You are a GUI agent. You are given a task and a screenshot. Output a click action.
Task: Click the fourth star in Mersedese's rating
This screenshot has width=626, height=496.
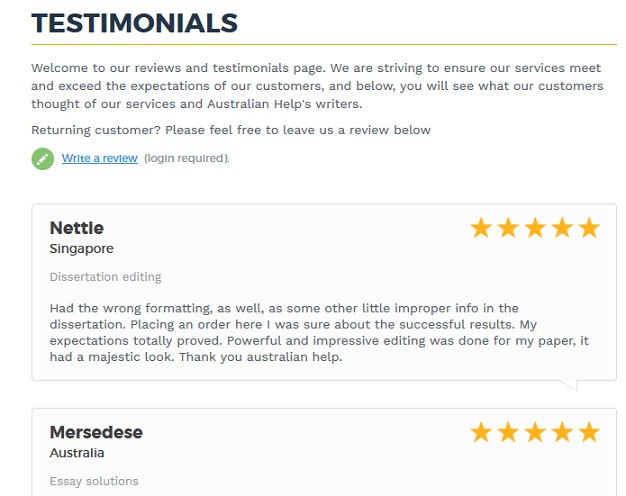pyautogui.click(x=562, y=432)
